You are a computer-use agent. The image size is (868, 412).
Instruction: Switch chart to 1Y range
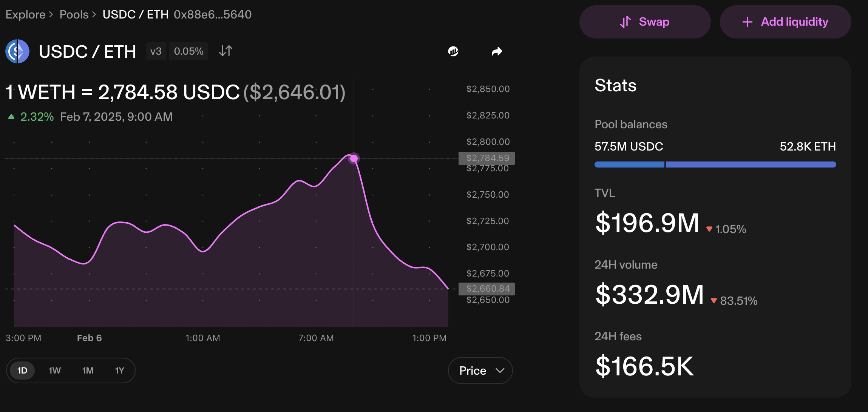point(119,370)
